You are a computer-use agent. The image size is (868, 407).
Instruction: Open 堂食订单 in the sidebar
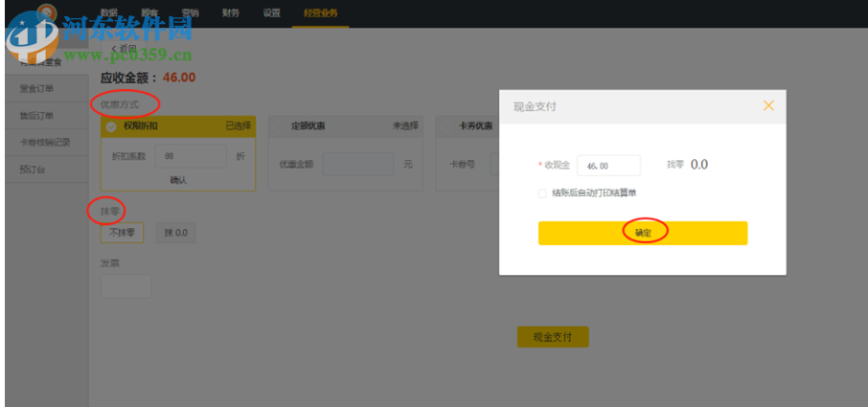tap(47, 88)
